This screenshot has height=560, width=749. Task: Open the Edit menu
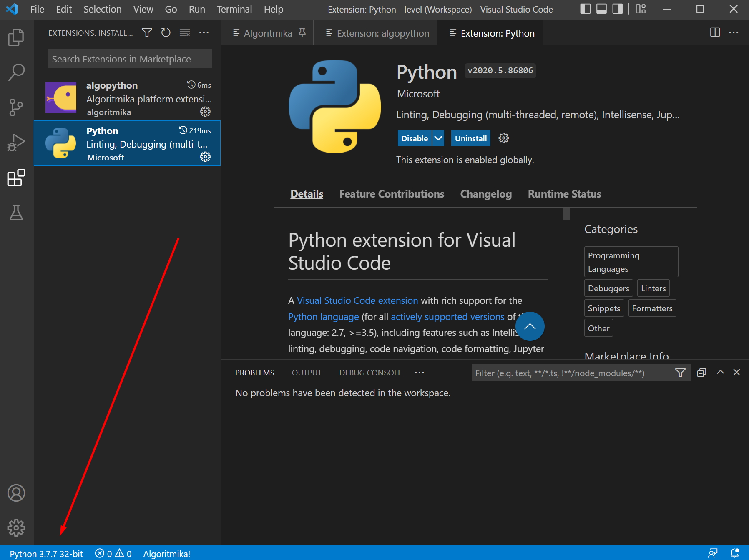click(64, 9)
